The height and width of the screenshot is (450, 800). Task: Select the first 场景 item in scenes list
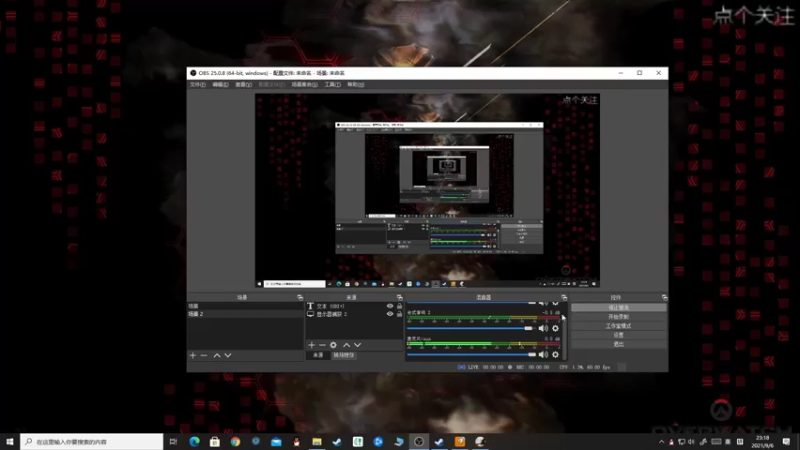click(x=245, y=306)
